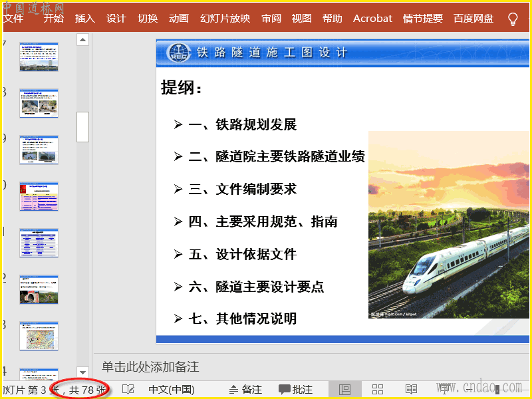
Task: Select the thumbnail with blue table rows
Action: click(x=39, y=243)
